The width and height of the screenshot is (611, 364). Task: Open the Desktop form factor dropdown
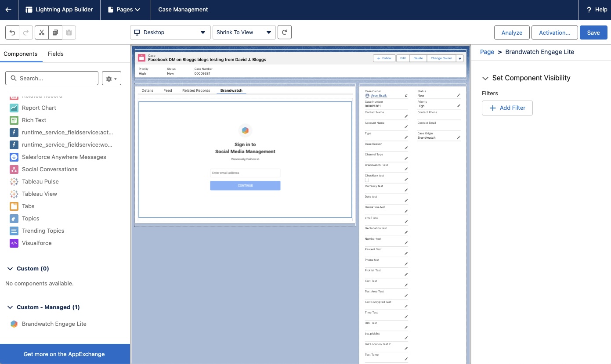[x=170, y=32]
